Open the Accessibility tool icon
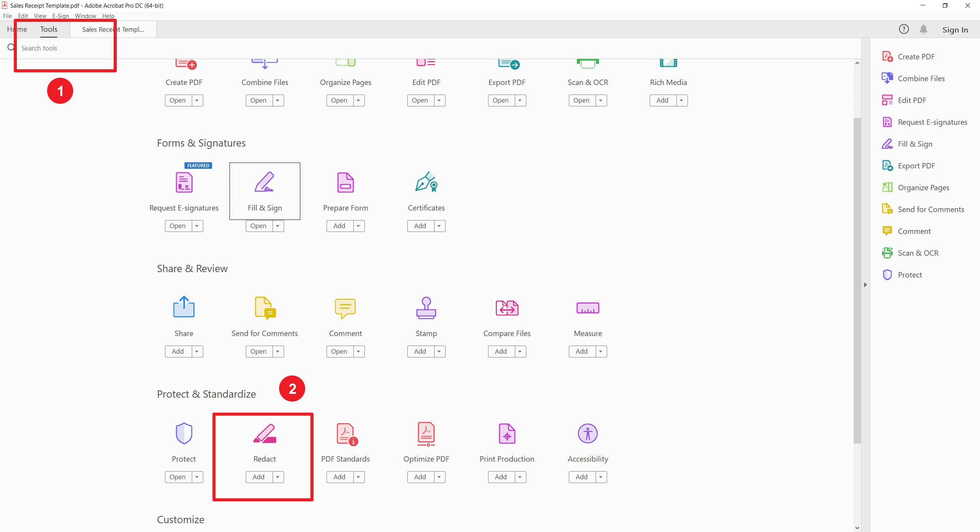The width and height of the screenshot is (980, 532). pyautogui.click(x=587, y=434)
